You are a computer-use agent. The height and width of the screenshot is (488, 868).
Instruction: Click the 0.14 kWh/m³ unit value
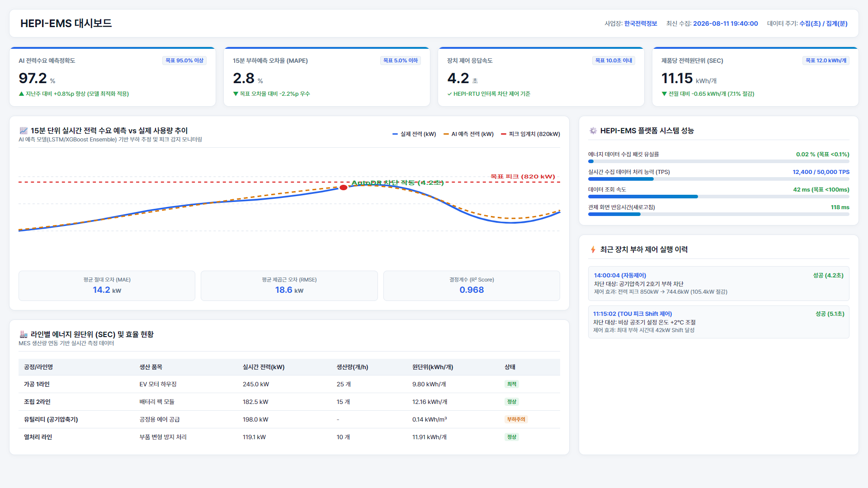(429, 420)
